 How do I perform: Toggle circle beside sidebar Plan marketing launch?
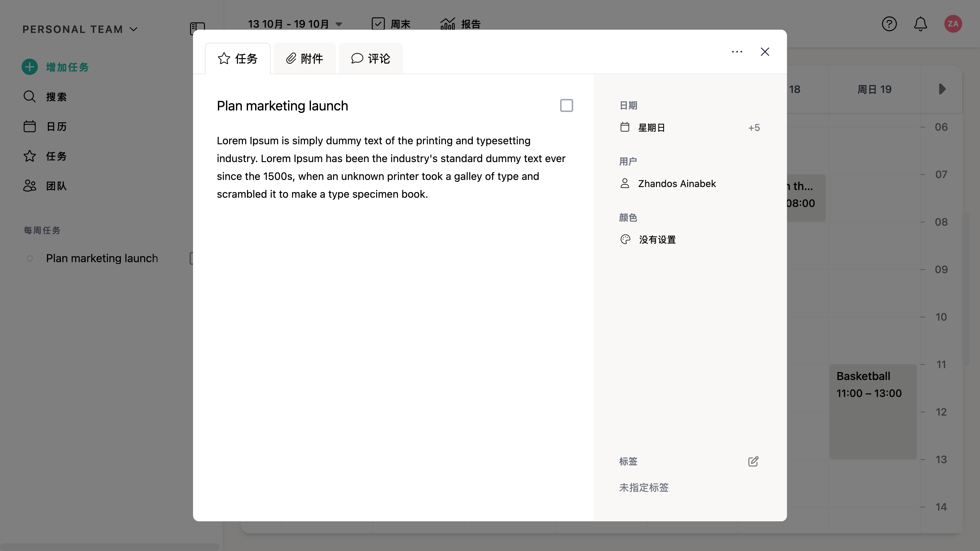(x=30, y=259)
